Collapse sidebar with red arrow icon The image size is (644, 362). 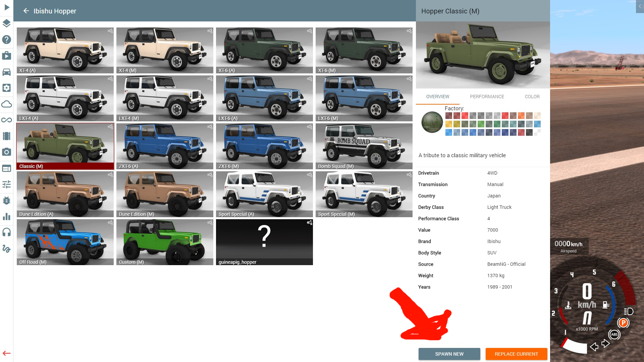pos(7,353)
